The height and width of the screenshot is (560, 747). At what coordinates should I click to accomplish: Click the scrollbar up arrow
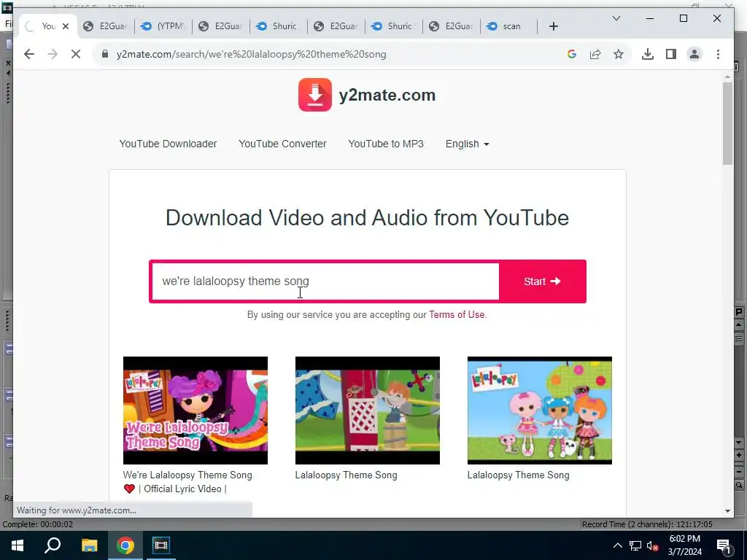click(727, 77)
